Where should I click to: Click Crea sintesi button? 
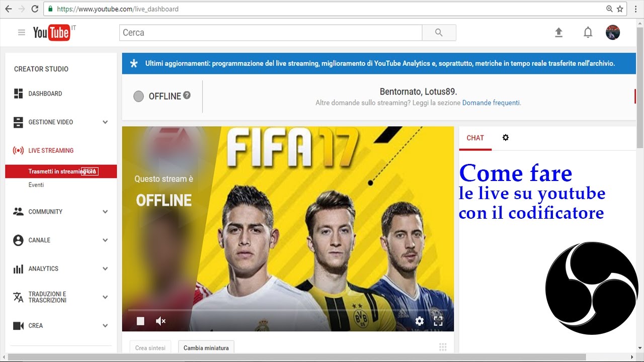(150, 347)
